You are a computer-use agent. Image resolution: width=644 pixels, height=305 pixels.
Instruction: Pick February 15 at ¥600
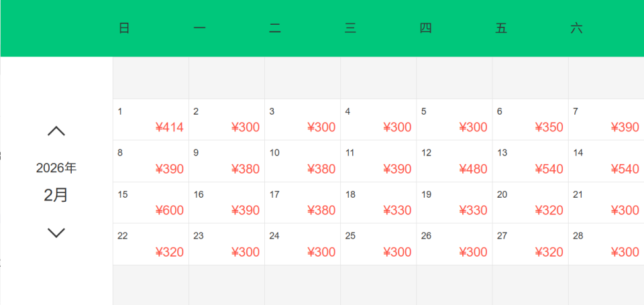151,203
